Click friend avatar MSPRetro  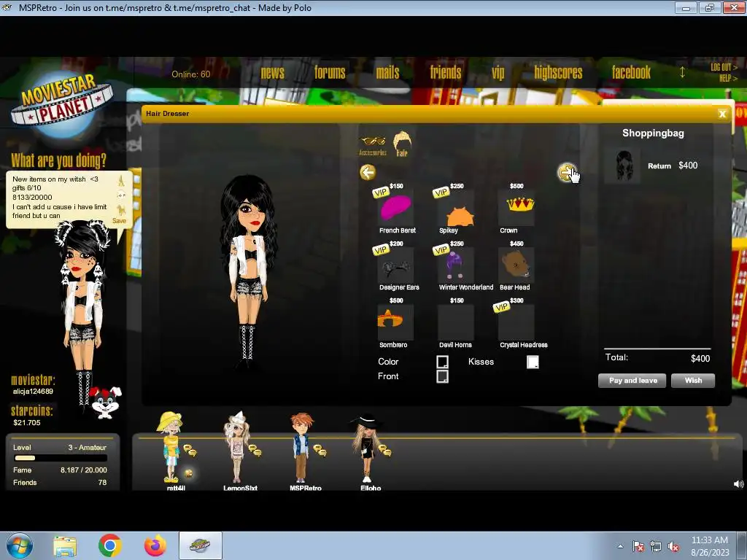click(301, 447)
